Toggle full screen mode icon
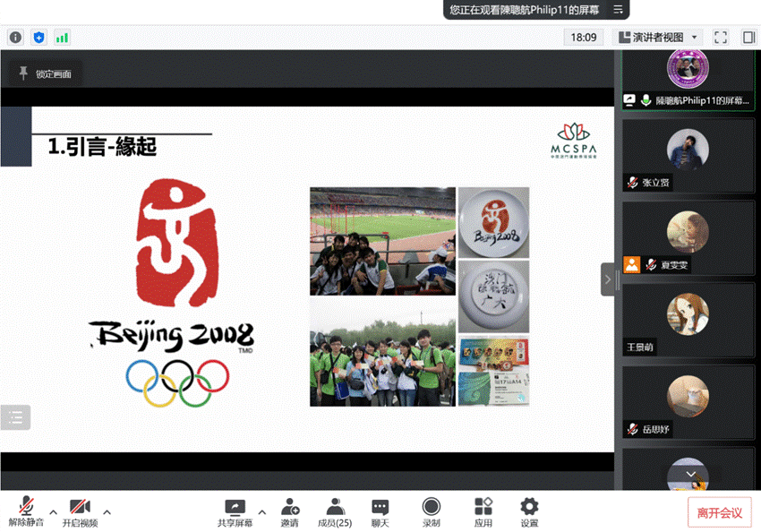Image resolution: width=761 pixels, height=532 pixels. tap(721, 38)
